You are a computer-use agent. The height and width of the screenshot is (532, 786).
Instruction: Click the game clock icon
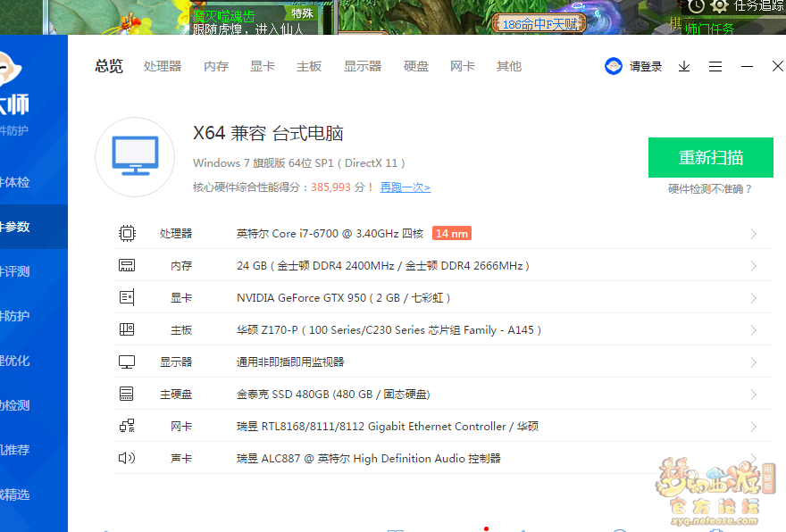click(x=697, y=6)
